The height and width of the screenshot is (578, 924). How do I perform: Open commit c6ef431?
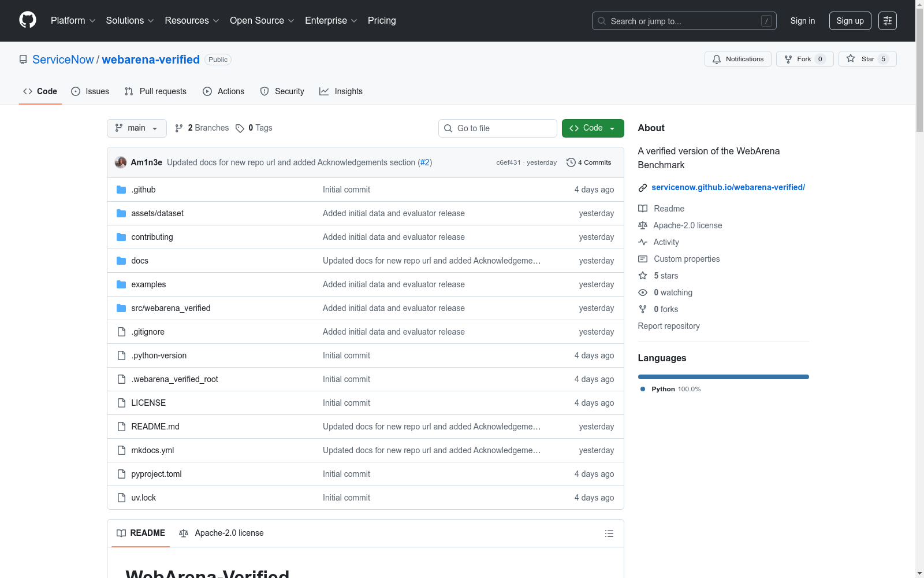coord(509,163)
